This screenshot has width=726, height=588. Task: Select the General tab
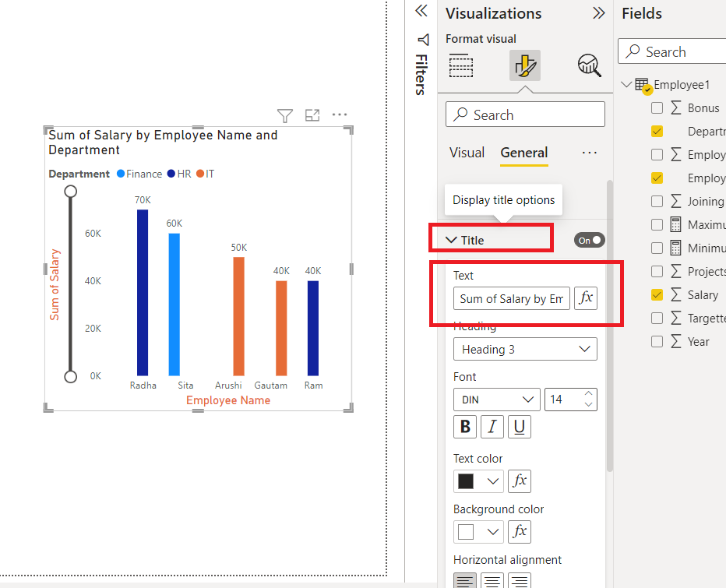pyautogui.click(x=523, y=153)
